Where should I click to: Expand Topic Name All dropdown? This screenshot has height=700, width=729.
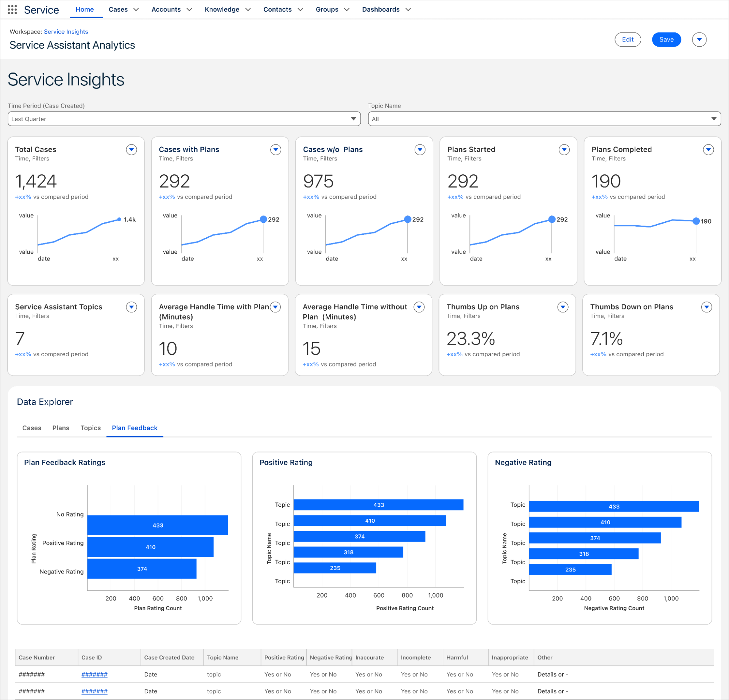[x=544, y=119]
